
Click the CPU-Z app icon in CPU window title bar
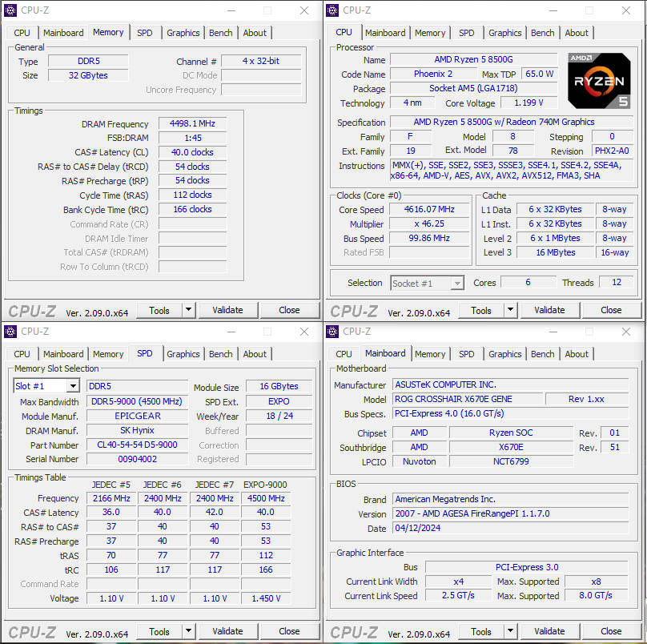pos(332,10)
